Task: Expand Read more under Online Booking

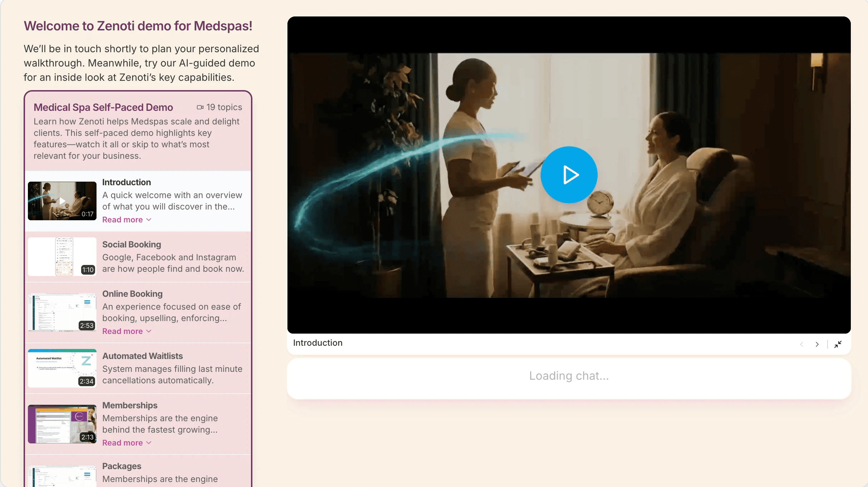Action: click(127, 331)
